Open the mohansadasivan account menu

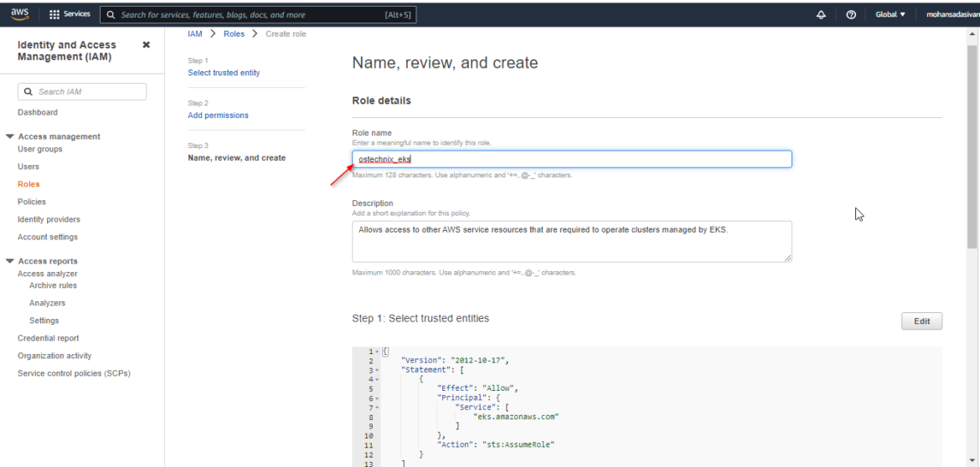[x=952, y=14]
